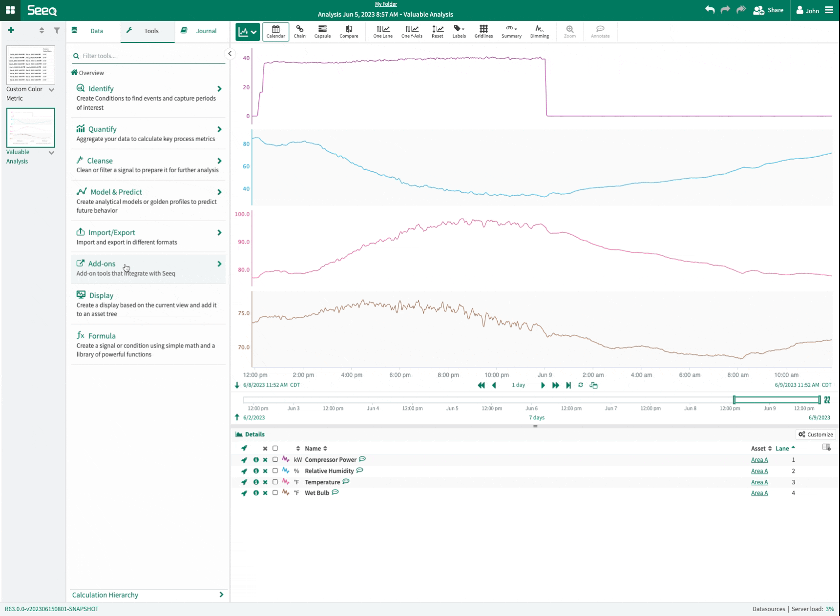Switch to the Tools tab
Viewport: 840px width, 616px height.
click(x=148, y=31)
